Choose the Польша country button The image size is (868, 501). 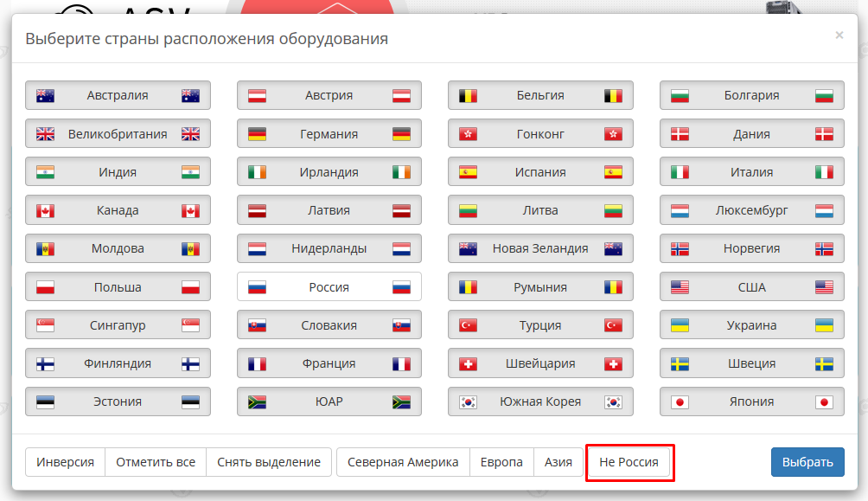coord(118,287)
